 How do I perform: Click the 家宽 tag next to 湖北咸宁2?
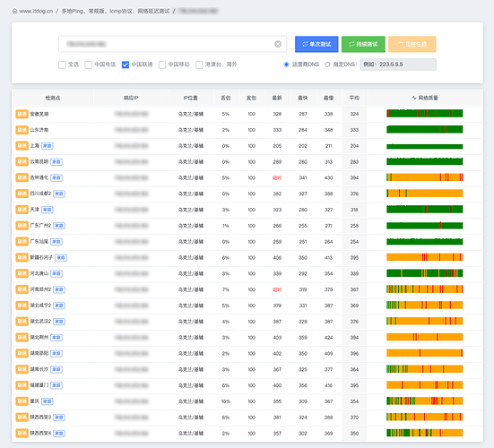59,306
